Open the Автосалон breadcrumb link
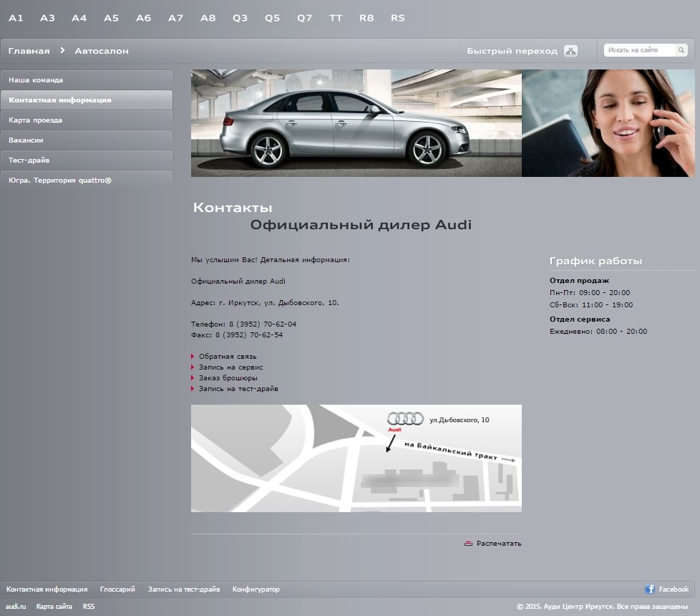The image size is (700, 616). point(102,51)
